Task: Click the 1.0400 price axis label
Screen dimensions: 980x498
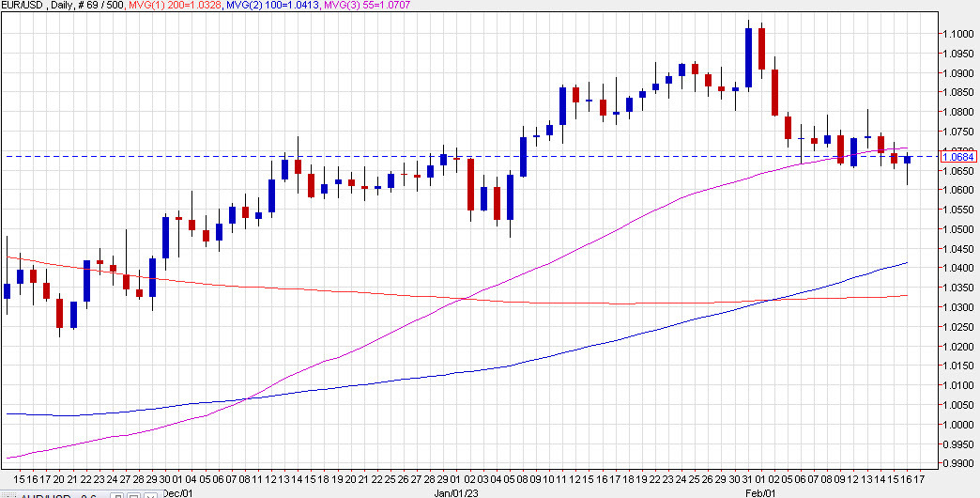Action: click(959, 269)
